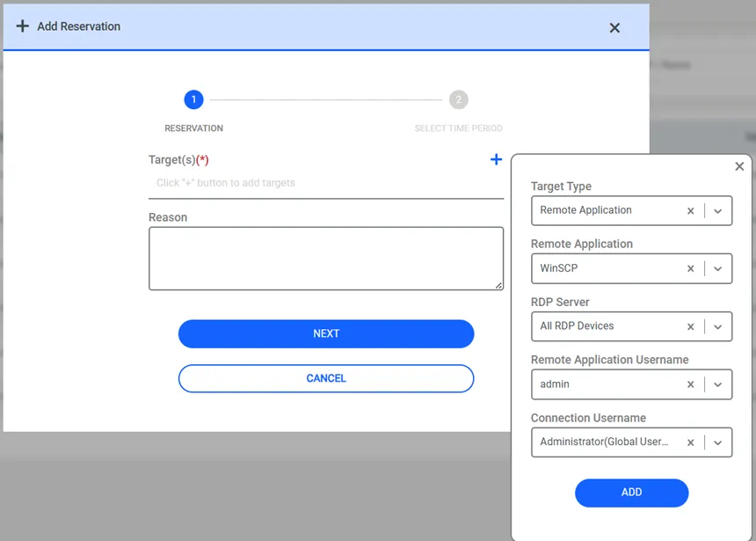Click the SELECT TIME PERIOD step label

pyautogui.click(x=459, y=128)
